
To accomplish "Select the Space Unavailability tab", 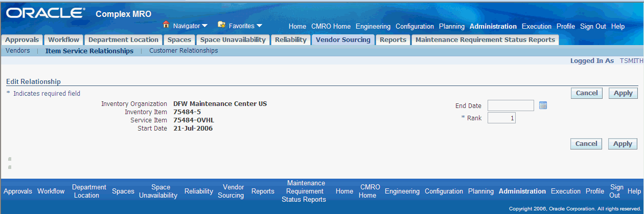I will pos(233,39).
